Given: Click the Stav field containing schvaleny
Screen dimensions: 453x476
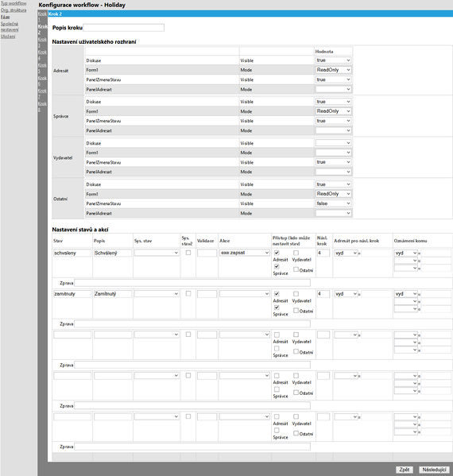Looking at the screenshot, I should (x=72, y=253).
